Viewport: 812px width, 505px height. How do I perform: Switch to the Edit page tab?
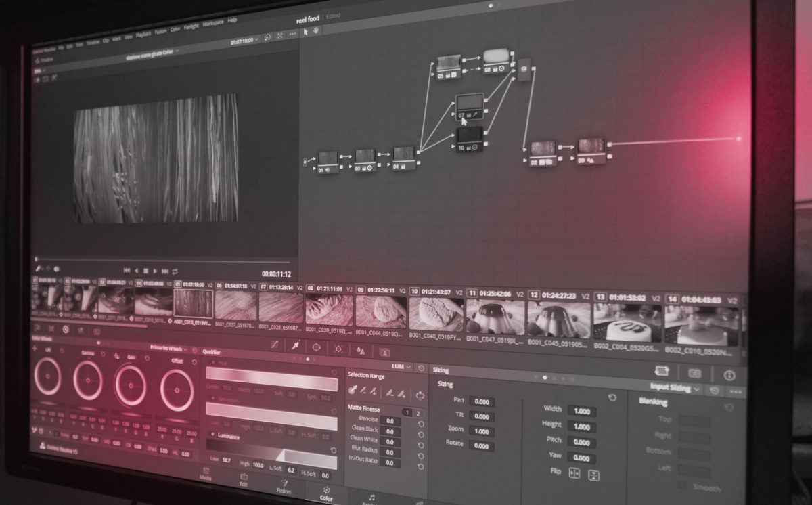(244, 479)
